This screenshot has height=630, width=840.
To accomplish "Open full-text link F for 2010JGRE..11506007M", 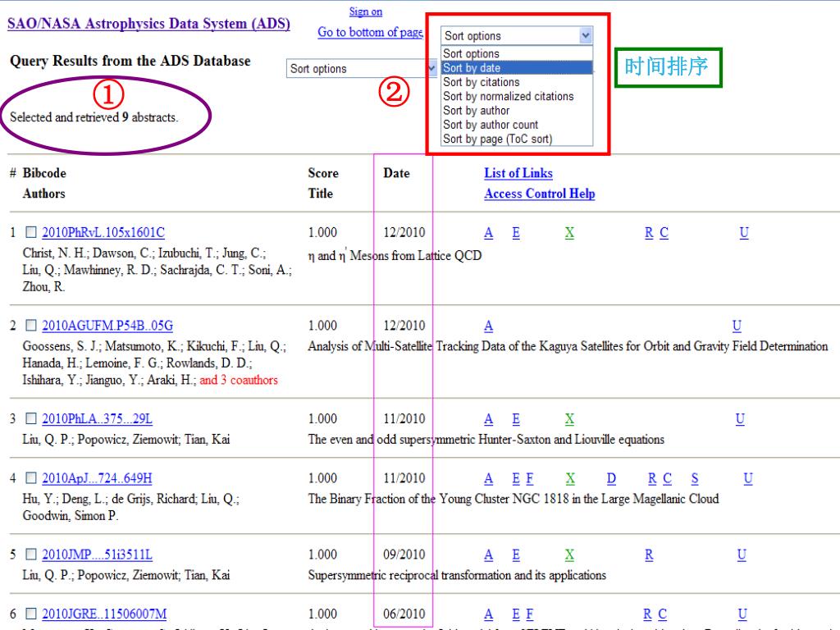I will [x=529, y=614].
